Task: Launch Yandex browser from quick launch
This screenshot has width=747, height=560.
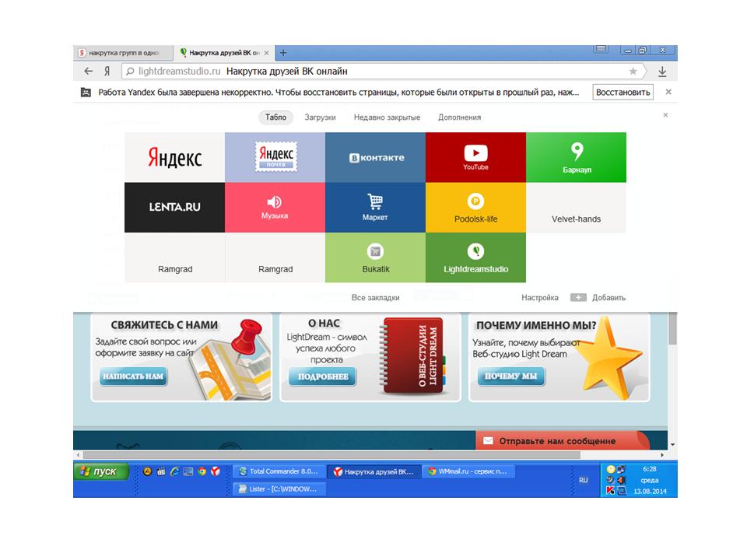Action: (x=216, y=471)
